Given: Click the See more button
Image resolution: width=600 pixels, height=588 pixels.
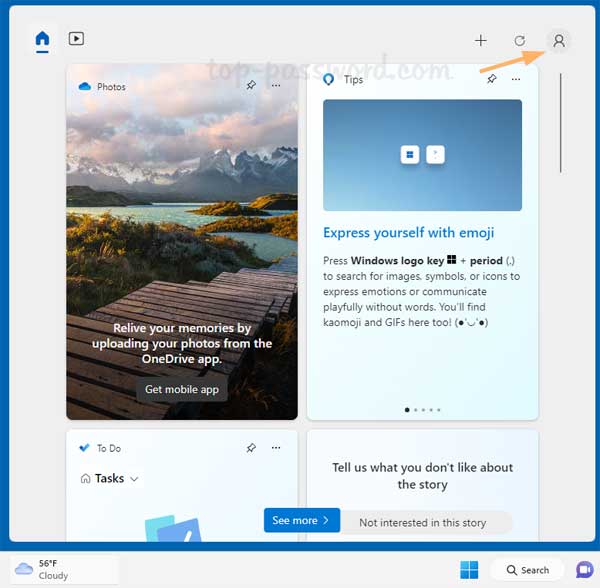Looking at the screenshot, I should tap(301, 521).
